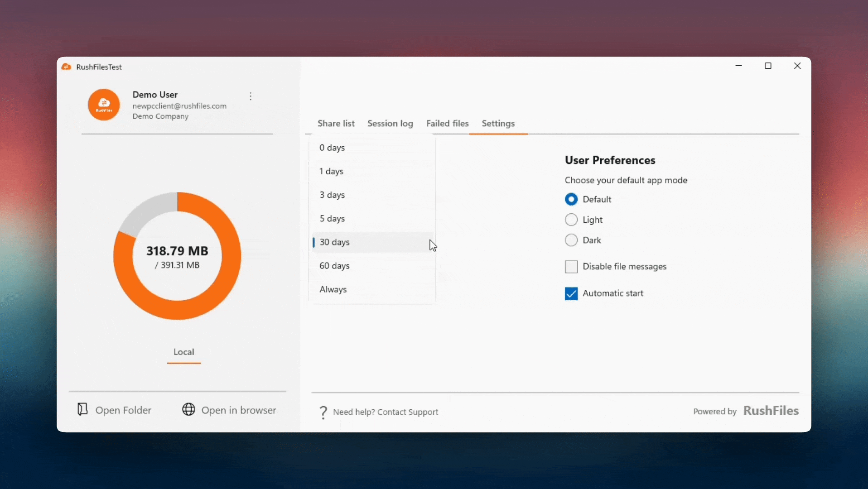The image size is (868, 489).
Task: Click the User Preferences heading
Action: click(610, 160)
